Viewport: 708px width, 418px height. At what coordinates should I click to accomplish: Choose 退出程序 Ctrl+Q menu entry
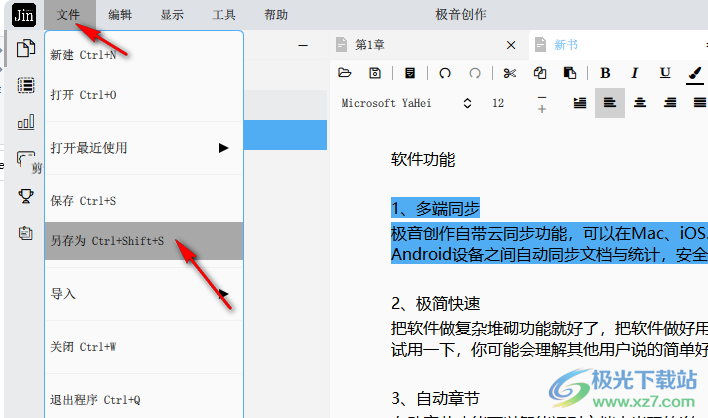click(x=144, y=399)
